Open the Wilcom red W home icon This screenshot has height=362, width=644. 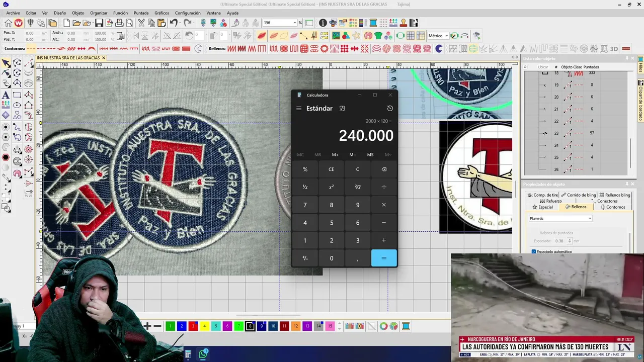(x=19, y=23)
